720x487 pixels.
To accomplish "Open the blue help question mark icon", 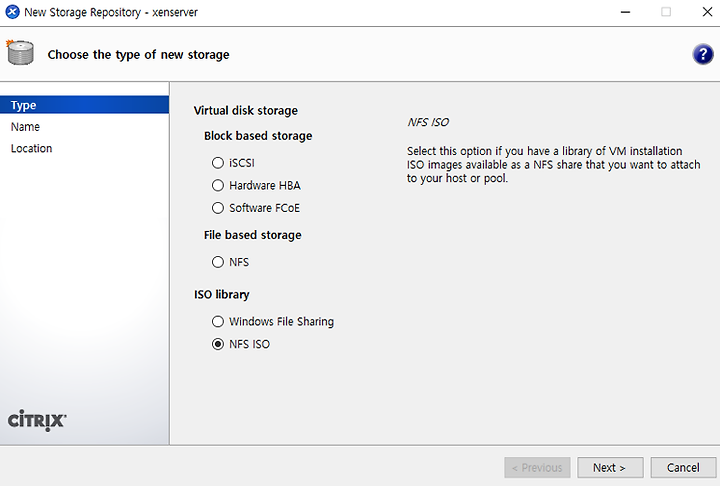I will [703, 54].
